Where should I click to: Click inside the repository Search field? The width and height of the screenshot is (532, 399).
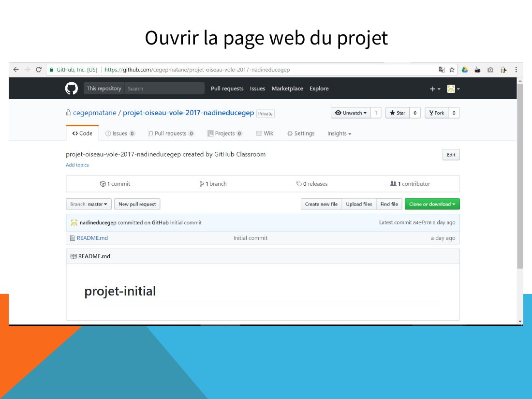click(x=164, y=89)
